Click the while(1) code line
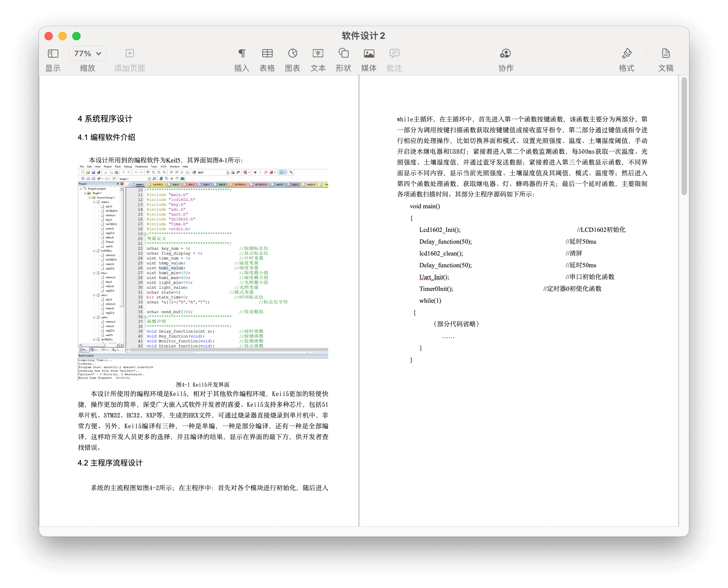The height and width of the screenshot is (588, 728). (430, 301)
